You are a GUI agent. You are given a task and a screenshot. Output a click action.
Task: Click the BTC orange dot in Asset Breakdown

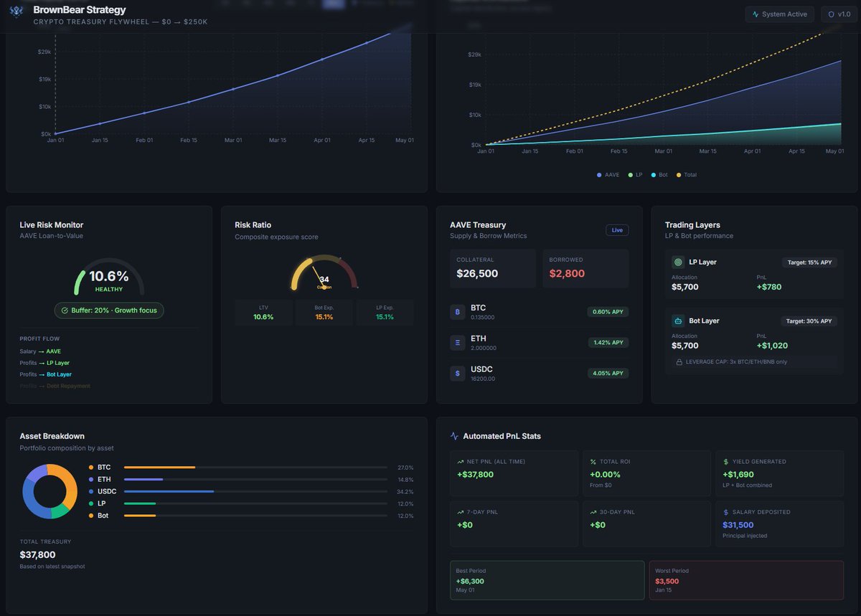point(91,468)
